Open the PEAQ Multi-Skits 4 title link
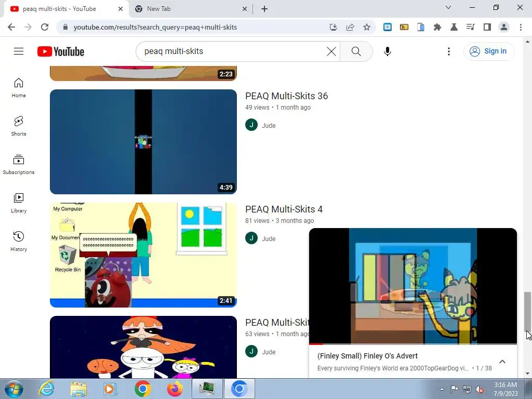 point(284,209)
